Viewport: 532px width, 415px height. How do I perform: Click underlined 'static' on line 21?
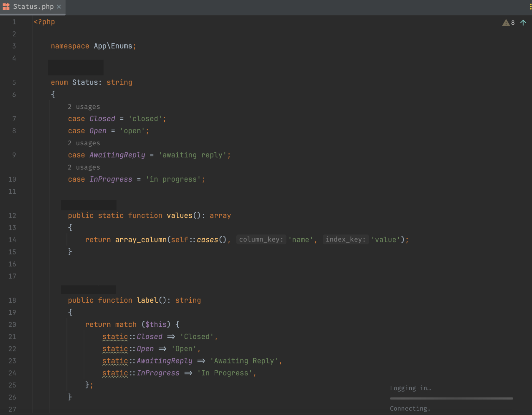pos(115,336)
